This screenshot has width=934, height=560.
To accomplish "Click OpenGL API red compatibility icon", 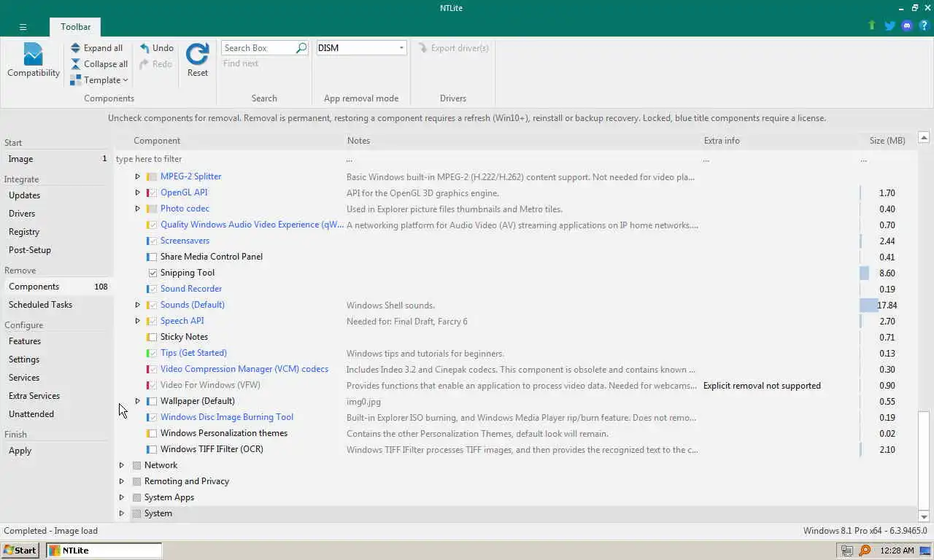I will point(148,192).
